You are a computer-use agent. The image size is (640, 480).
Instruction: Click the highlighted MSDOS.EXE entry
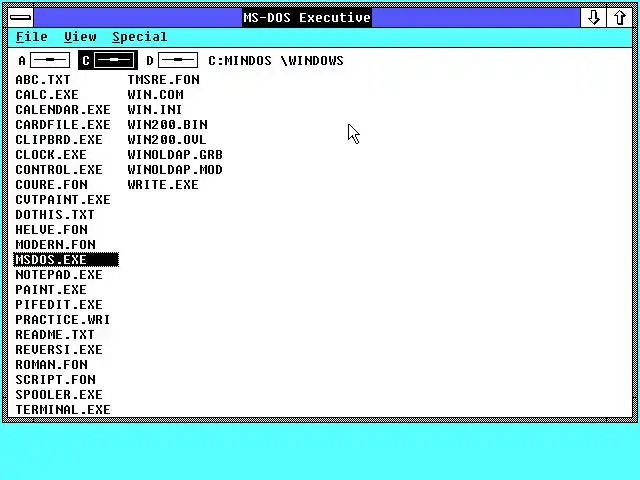point(66,260)
